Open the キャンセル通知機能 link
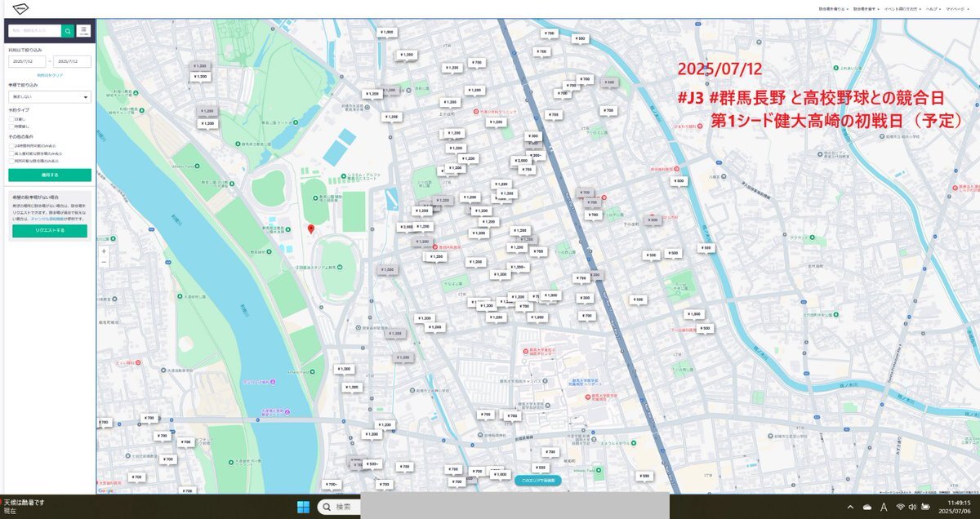This screenshot has height=519, width=980. pos(47,220)
